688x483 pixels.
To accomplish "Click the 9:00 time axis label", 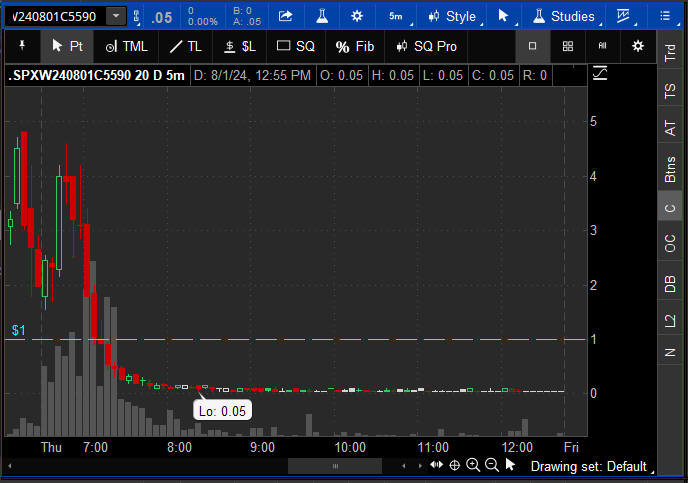I will click(x=262, y=447).
